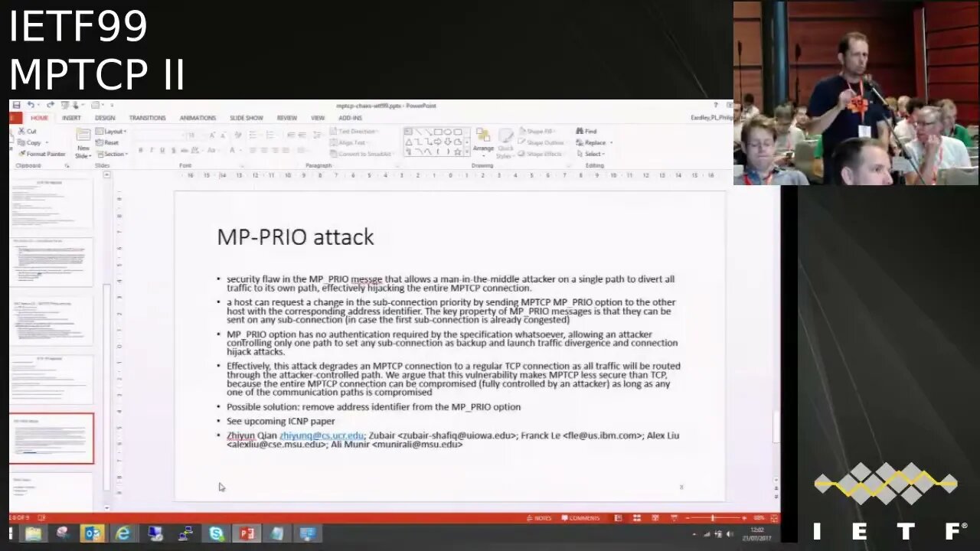980x551 pixels.
Task: Open Skype from the taskbar
Action: point(217,533)
